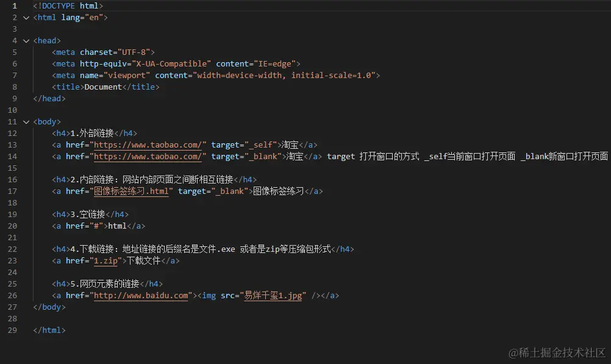Follow the 图像标签练习.html href link
The image size is (611, 364).
pos(131,191)
